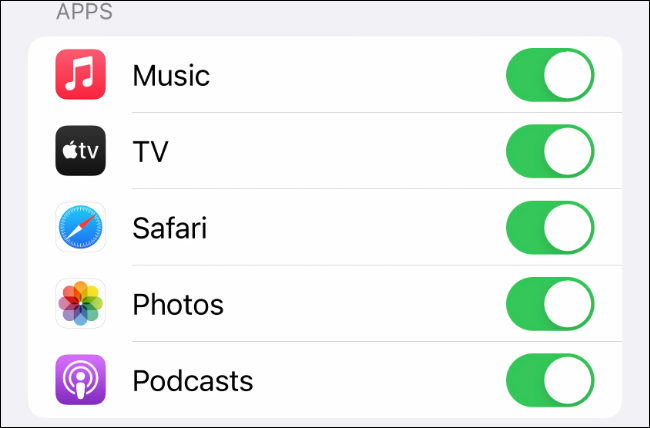The height and width of the screenshot is (428, 650).
Task: Turn off the Podcasts toggle
Action: [550, 380]
